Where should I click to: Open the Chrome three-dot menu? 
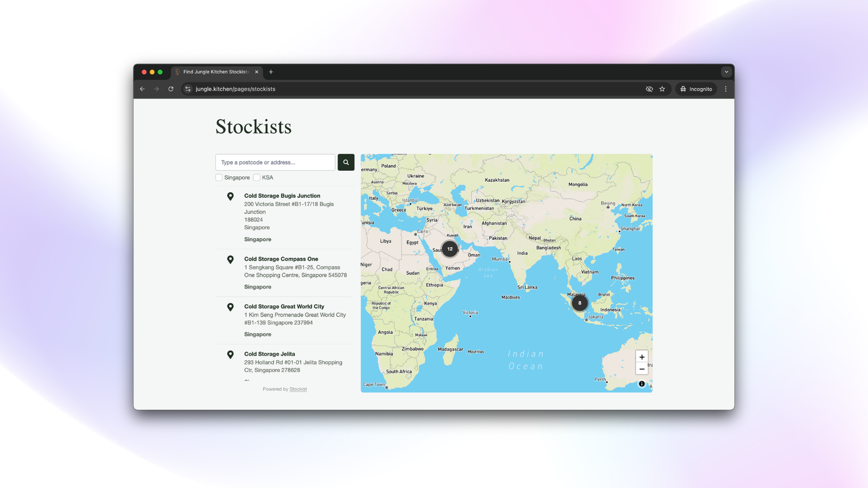(725, 89)
